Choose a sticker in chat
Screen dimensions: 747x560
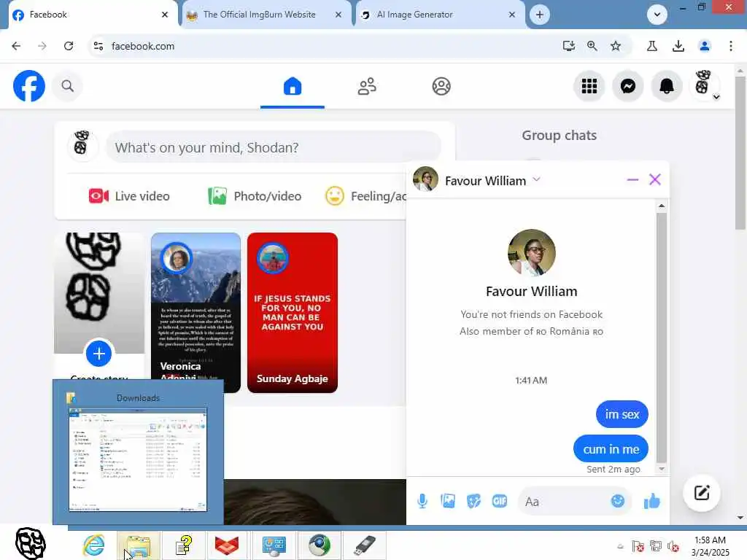point(473,501)
